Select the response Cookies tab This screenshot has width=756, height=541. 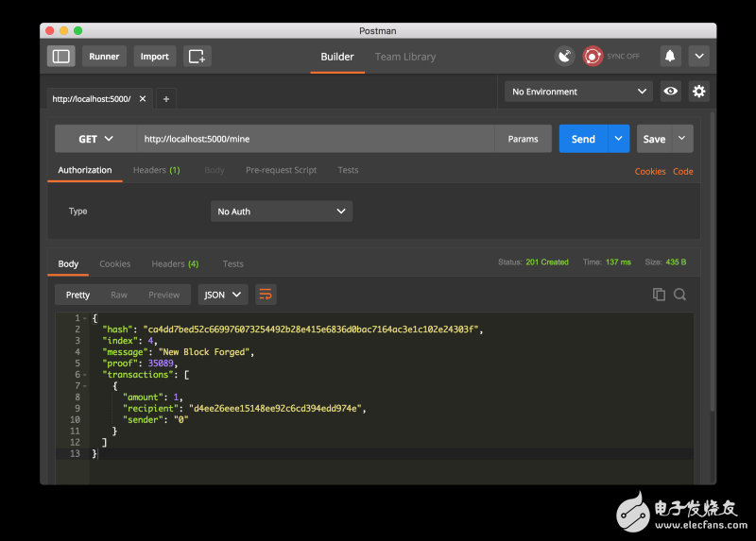point(114,264)
